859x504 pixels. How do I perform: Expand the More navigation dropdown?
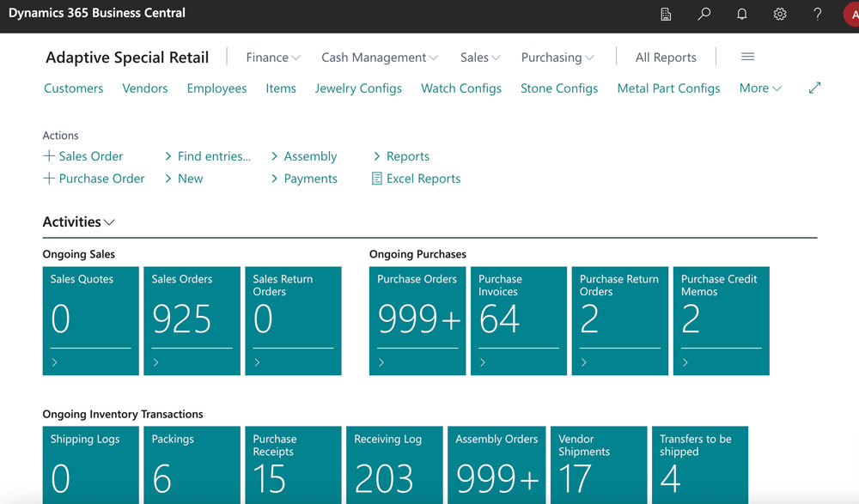760,88
